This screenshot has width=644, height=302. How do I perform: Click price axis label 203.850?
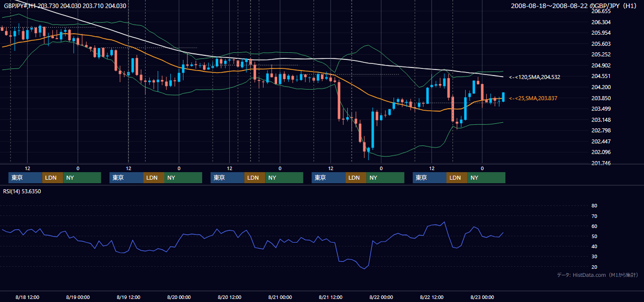(x=601, y=98)
